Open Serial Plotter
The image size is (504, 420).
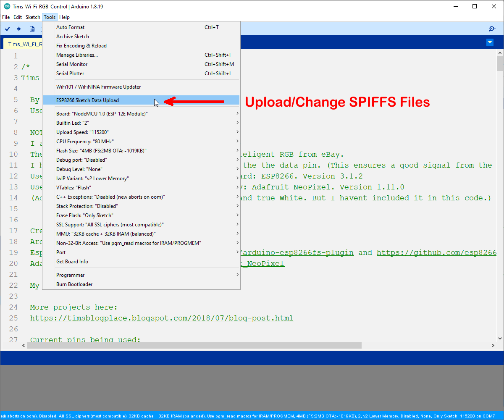(141, 73)
